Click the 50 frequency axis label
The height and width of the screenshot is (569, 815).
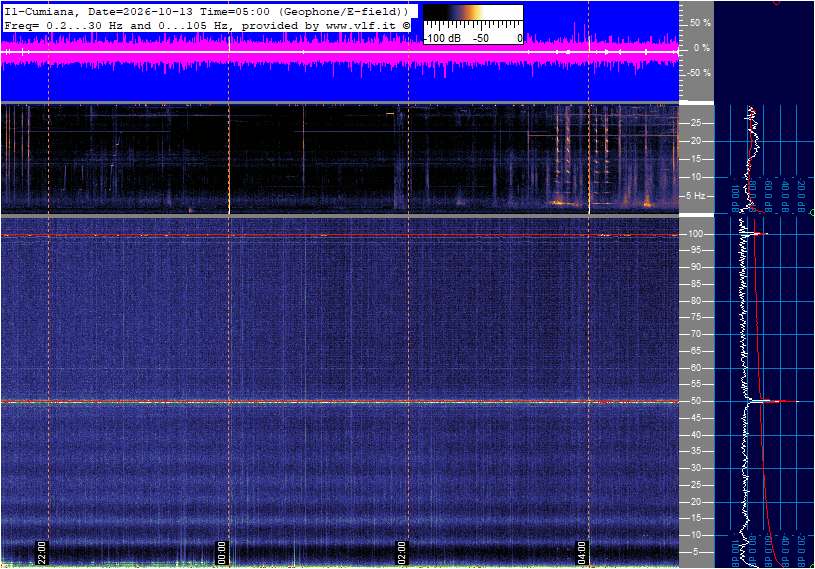695,401
